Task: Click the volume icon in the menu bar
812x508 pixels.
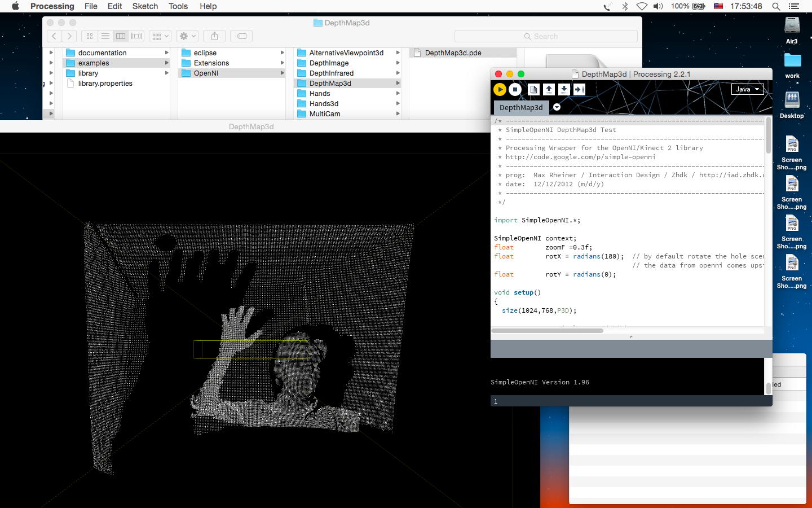Action: [658, 6]
